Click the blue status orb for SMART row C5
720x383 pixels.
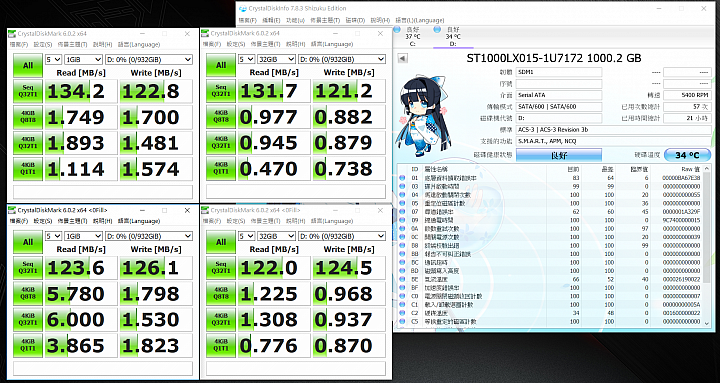coord(402,321)
